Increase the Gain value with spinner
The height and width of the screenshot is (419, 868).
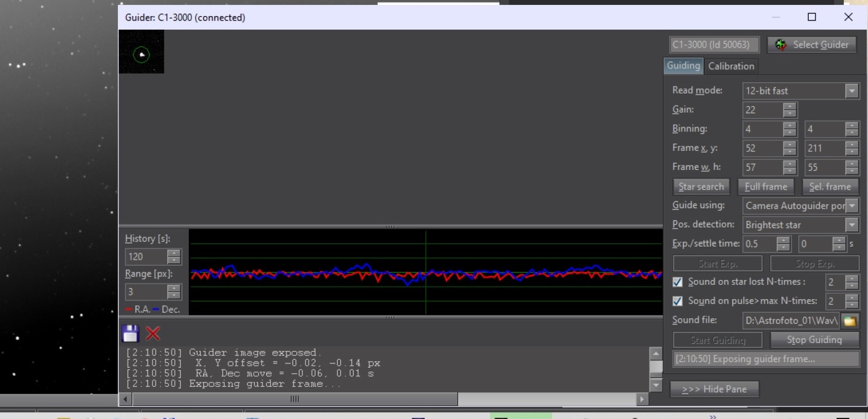point(790,106)
